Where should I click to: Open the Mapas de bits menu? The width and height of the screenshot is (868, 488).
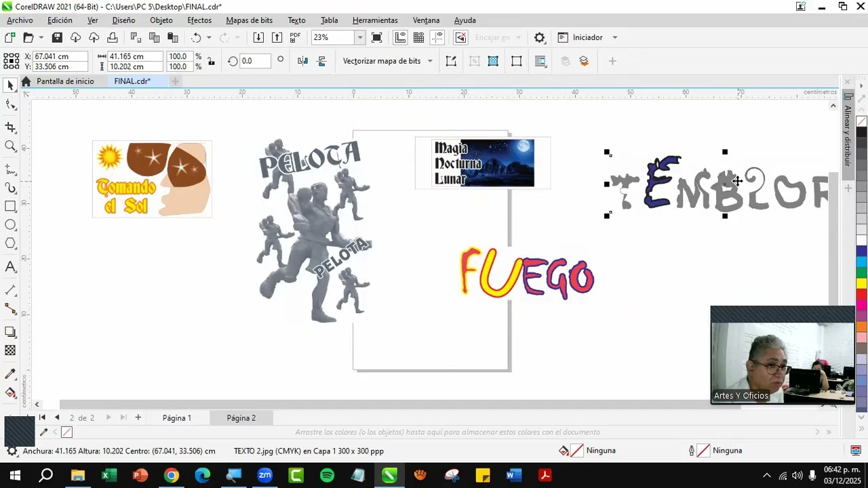(x=250, y=20)
